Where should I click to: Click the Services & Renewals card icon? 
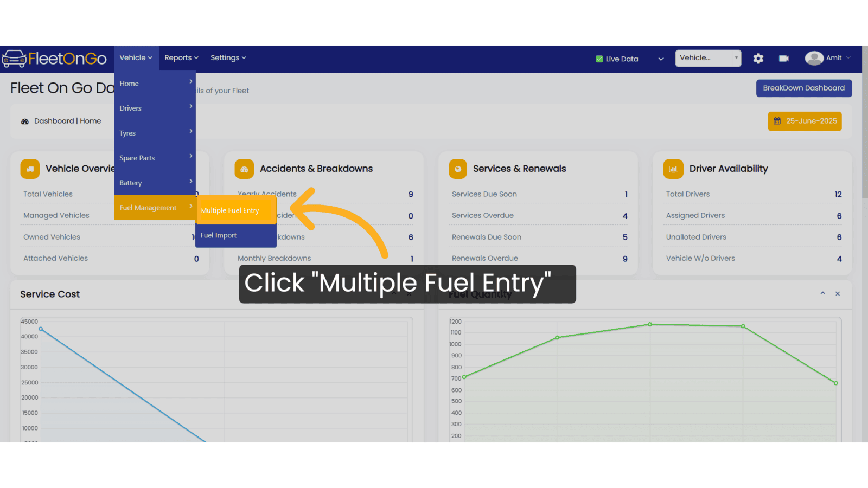coord(458,169)
